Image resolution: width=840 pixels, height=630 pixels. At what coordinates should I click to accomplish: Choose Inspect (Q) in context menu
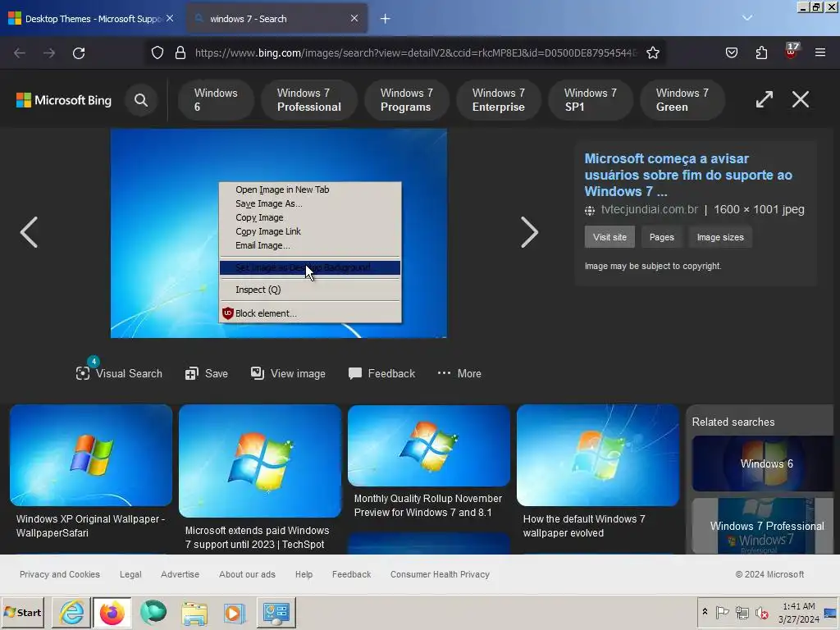309,290
